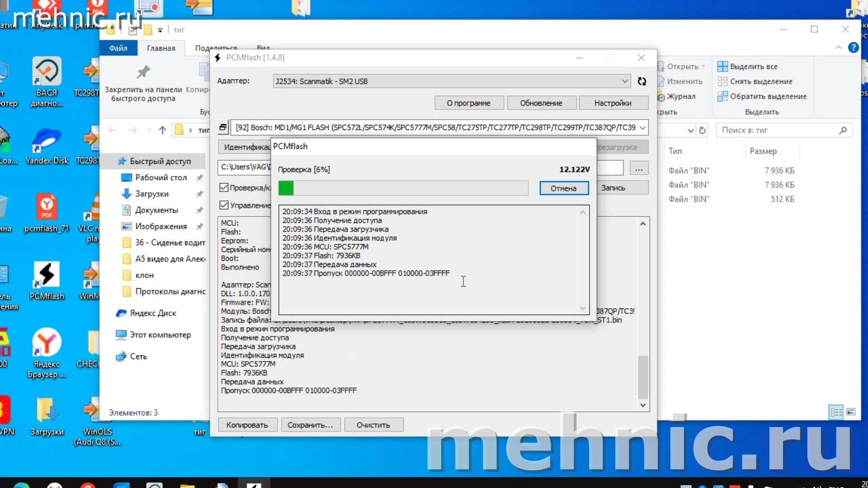Launch the PCMflash desktop shortcut

47,281
